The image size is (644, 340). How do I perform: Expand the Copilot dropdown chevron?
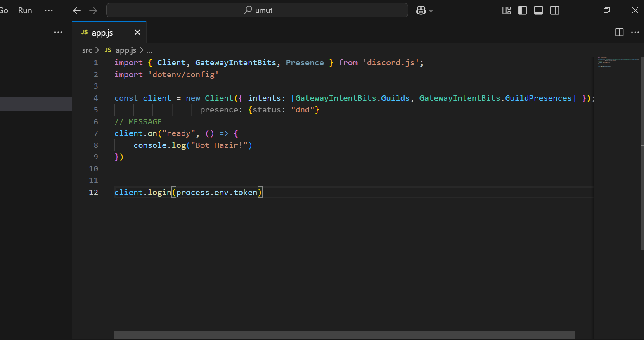coord(431,10)
